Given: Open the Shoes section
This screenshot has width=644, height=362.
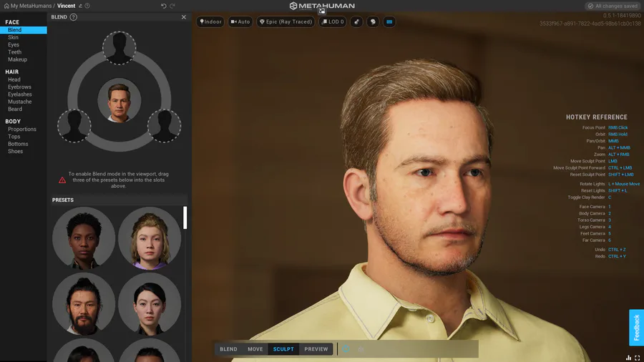Looking at the screenshot, I should tap(16, 152).
